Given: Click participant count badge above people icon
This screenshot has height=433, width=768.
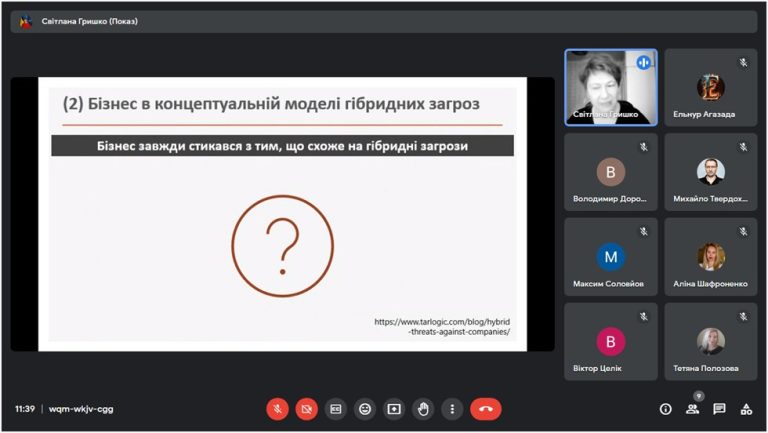Looking at the screenshot, I should click(698, 396).
